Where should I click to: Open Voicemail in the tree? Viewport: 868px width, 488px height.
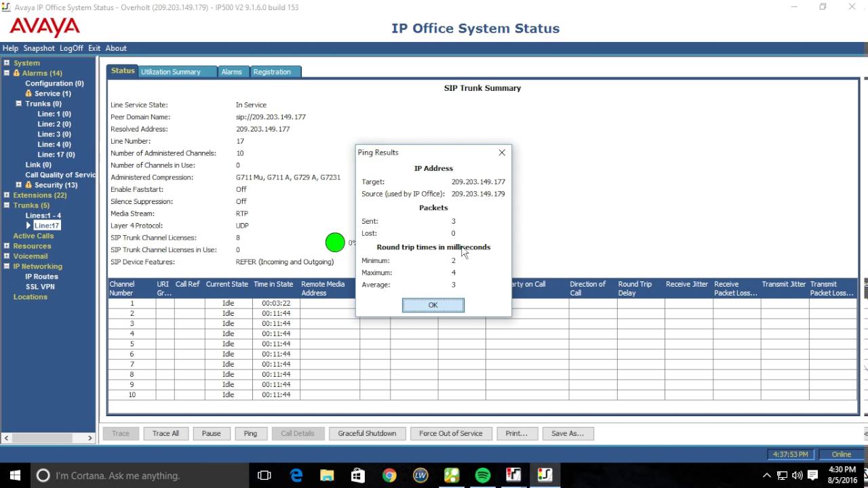click(31, 256)
